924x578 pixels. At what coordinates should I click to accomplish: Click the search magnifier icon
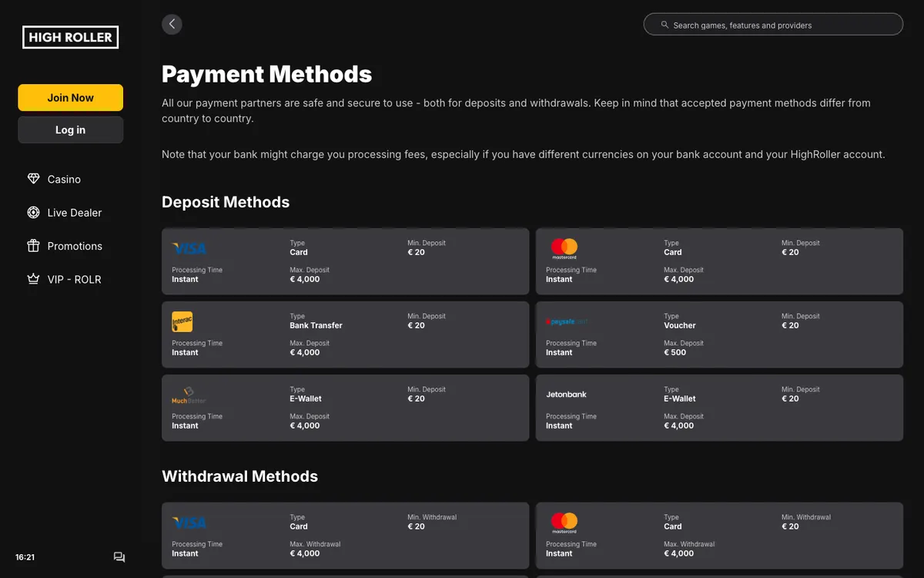point(665,25)
